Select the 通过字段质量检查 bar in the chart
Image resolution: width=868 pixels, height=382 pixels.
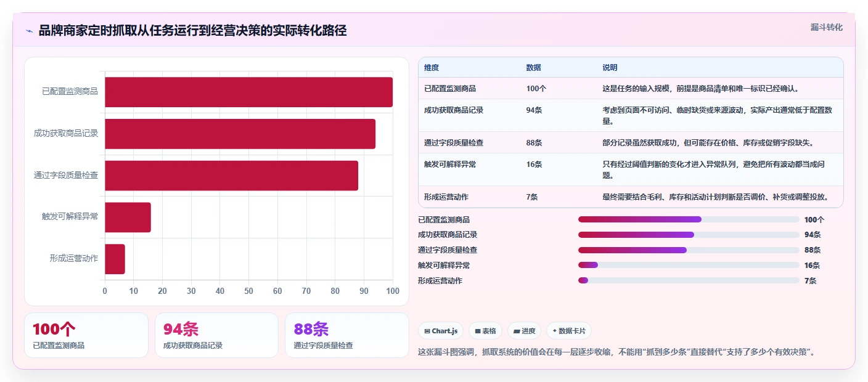231,176
